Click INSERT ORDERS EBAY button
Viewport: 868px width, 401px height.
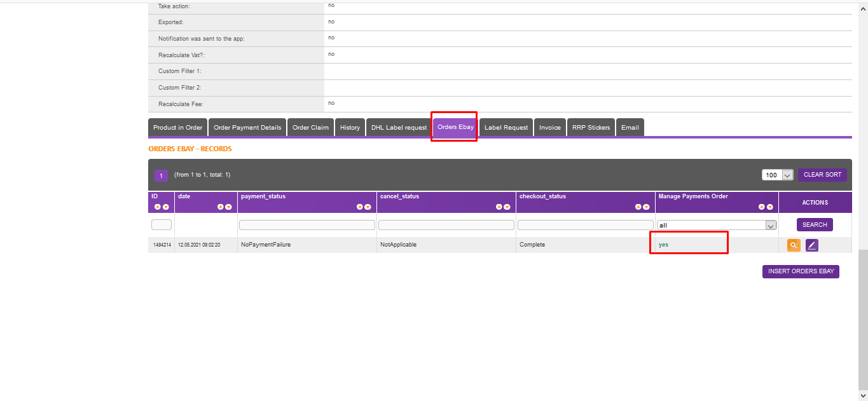[x=801, y=271]
